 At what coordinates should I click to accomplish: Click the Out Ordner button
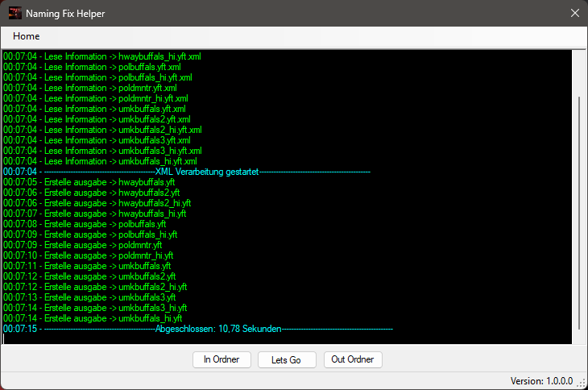click(x=353, y=359)
